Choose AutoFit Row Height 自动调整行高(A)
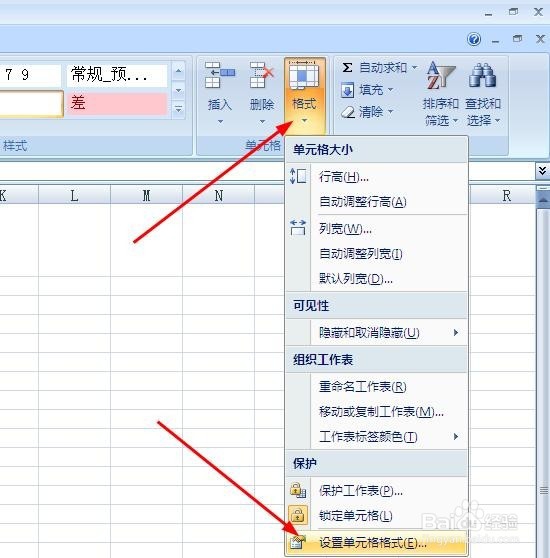 377,202
